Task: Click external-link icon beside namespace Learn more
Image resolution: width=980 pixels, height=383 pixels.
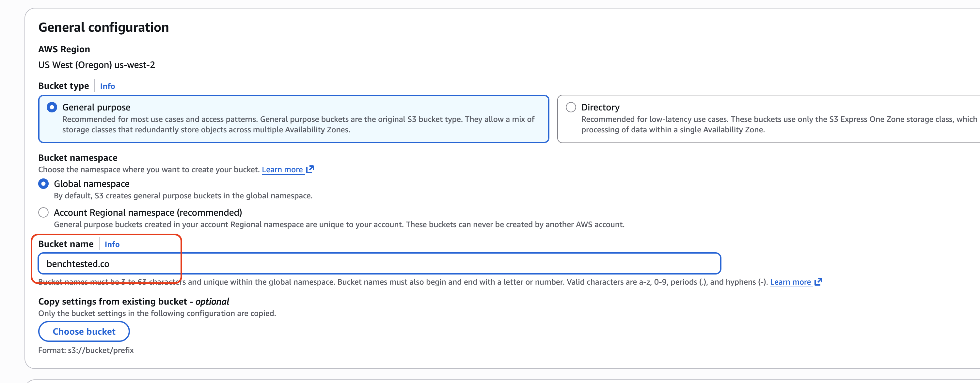Action: (310, 169)
